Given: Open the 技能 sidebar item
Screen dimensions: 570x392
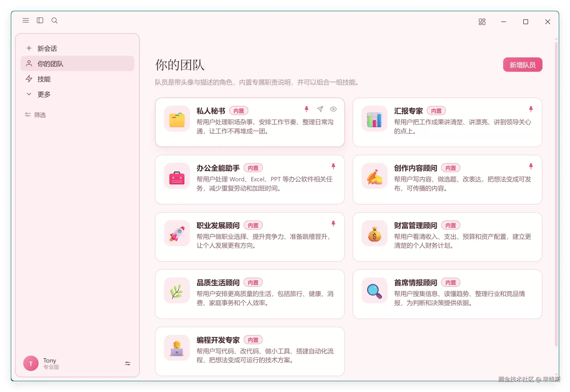Looking at the screenshot, I should pyautogui.click(x=77, y=79).
